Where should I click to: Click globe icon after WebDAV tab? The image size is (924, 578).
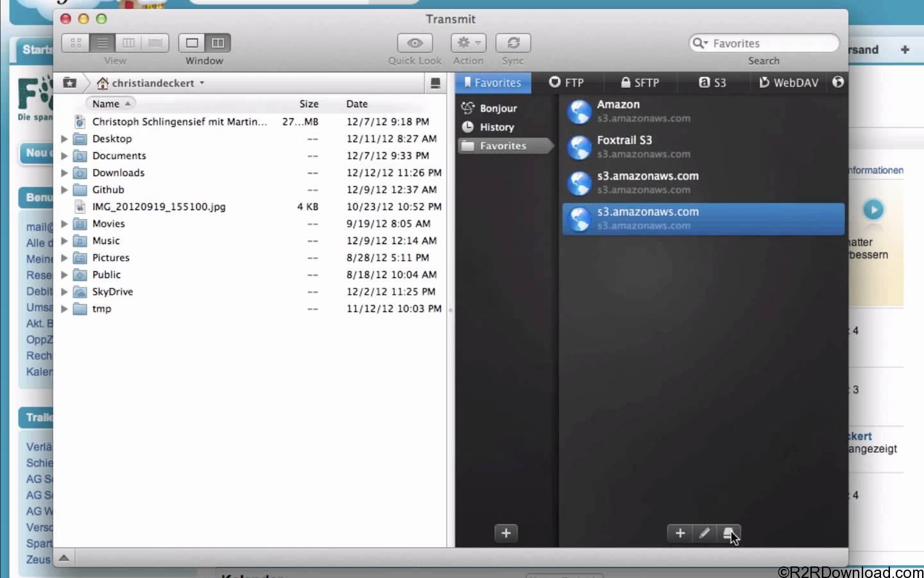[838, 82]
